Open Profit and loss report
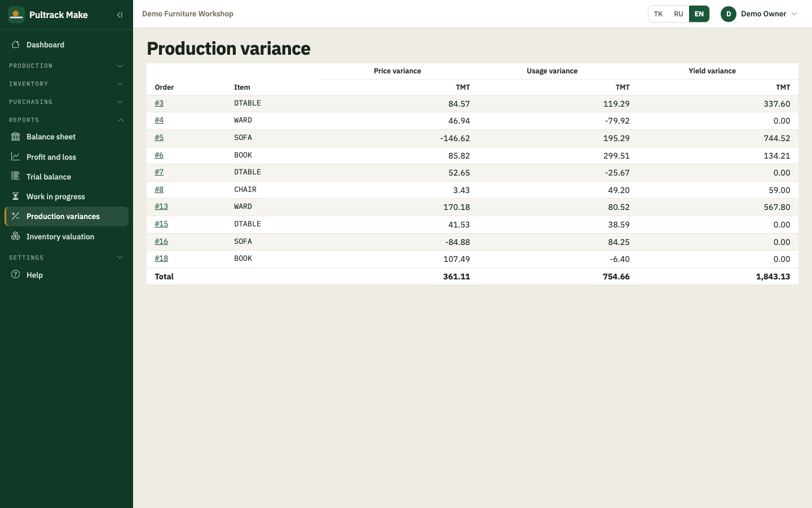 click(x=67, y=157)
